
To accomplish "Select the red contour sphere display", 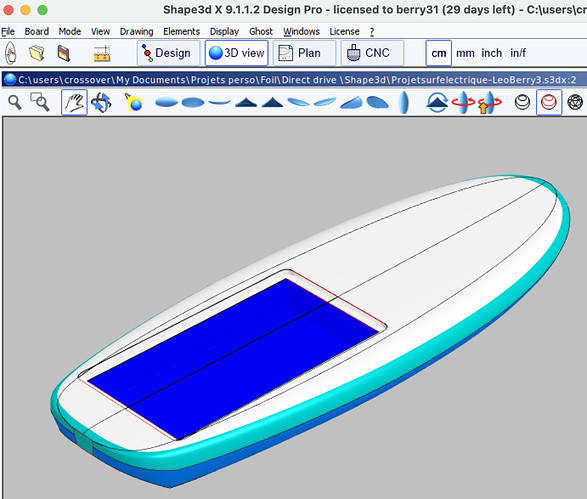I will (x=549, y=102).
